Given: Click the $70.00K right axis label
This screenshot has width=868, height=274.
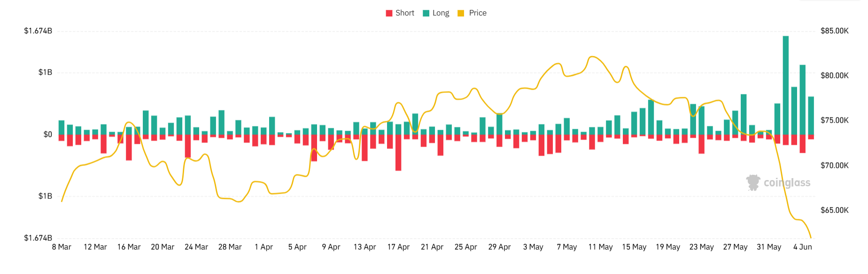Looking at the screenshot, I should click(835, 165).
